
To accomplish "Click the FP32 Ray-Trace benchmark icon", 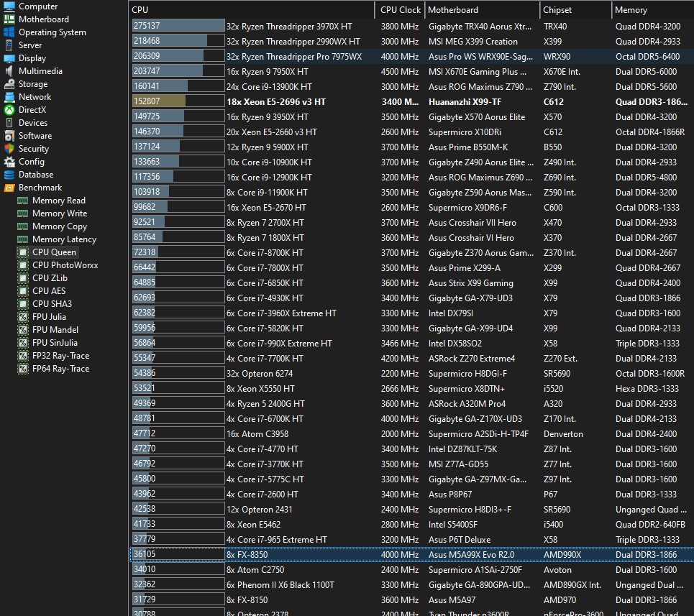I will coord(22,356).
